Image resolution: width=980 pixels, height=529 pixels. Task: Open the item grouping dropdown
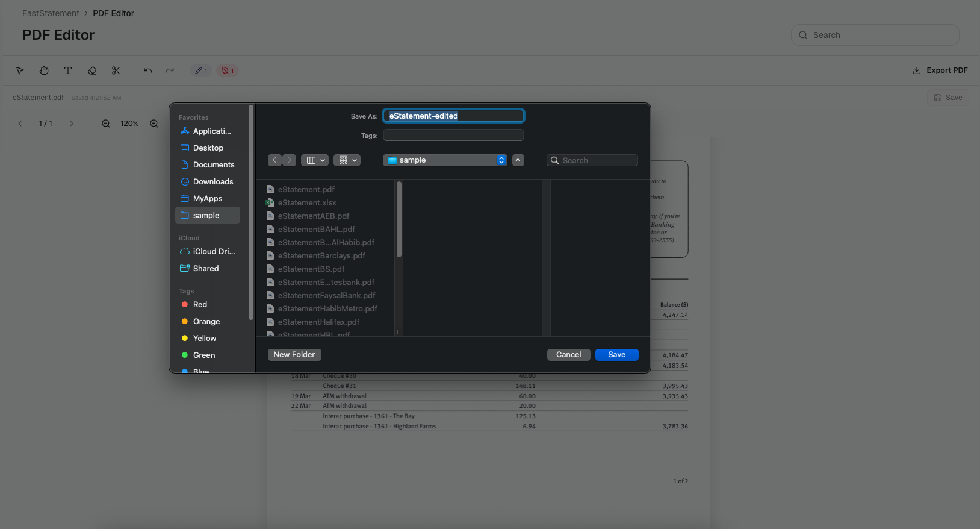click(x=347, y=160)
